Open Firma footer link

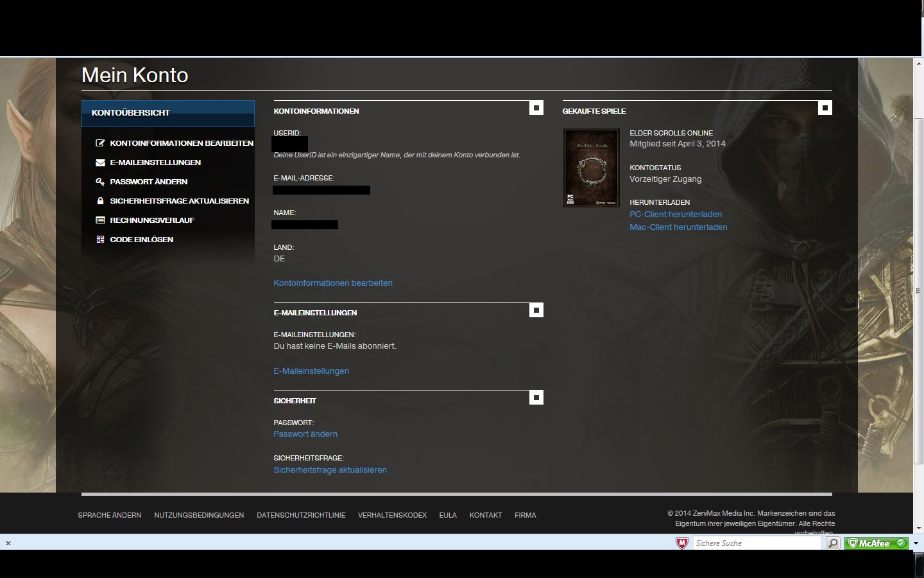pyautogui.click(x=526, y=515)
